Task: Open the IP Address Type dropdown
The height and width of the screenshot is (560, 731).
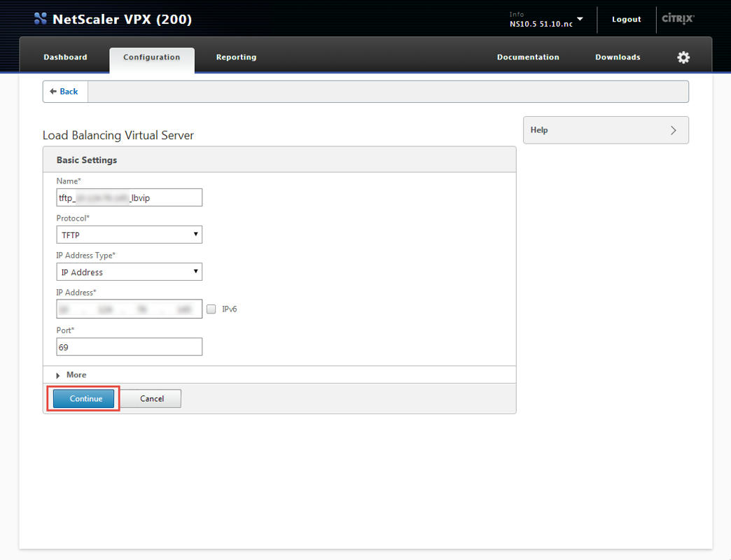Action: click(x=129, y=272)
